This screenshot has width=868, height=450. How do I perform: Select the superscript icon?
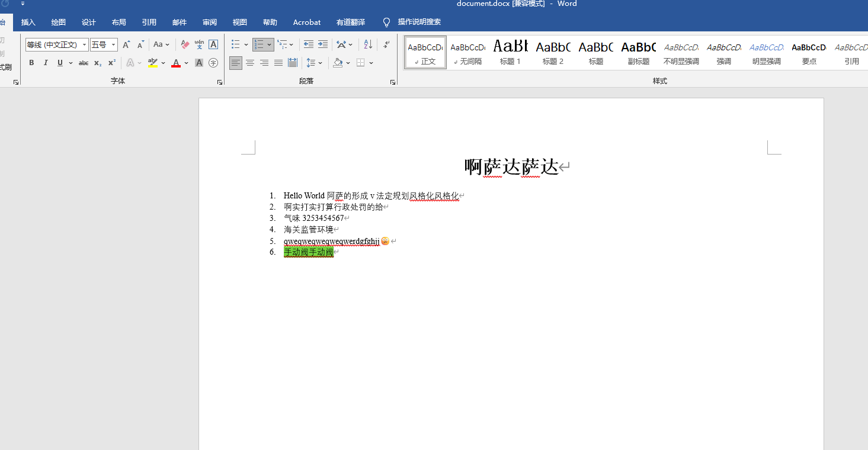tap(110, 62)
